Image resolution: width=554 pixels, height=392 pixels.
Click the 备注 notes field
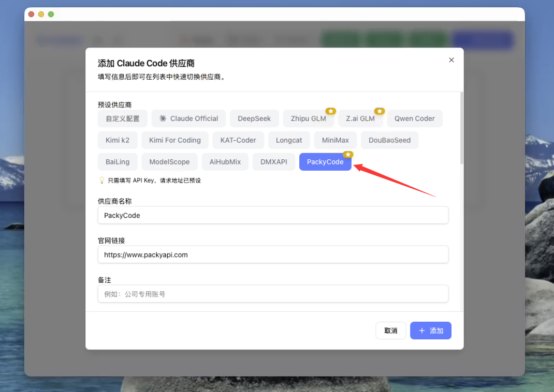[273, 293]
